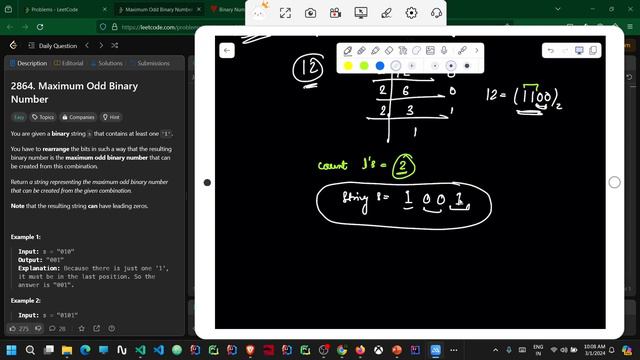
Task: Click the mascot avatar in floating toolbar
Action: coord(260,11)
